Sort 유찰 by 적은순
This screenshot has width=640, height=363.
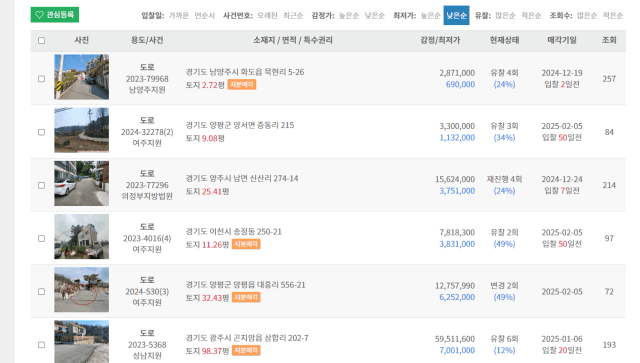pos(531,16)
